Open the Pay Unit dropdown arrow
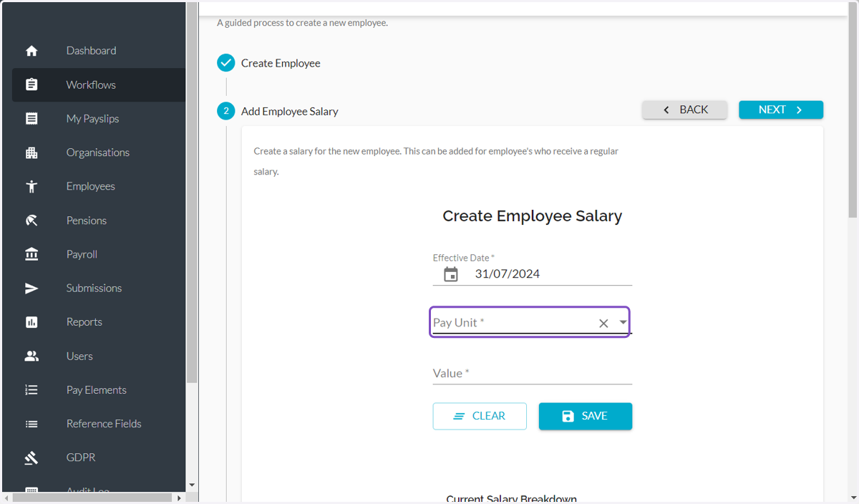859x504 pixels. [623, 322]
